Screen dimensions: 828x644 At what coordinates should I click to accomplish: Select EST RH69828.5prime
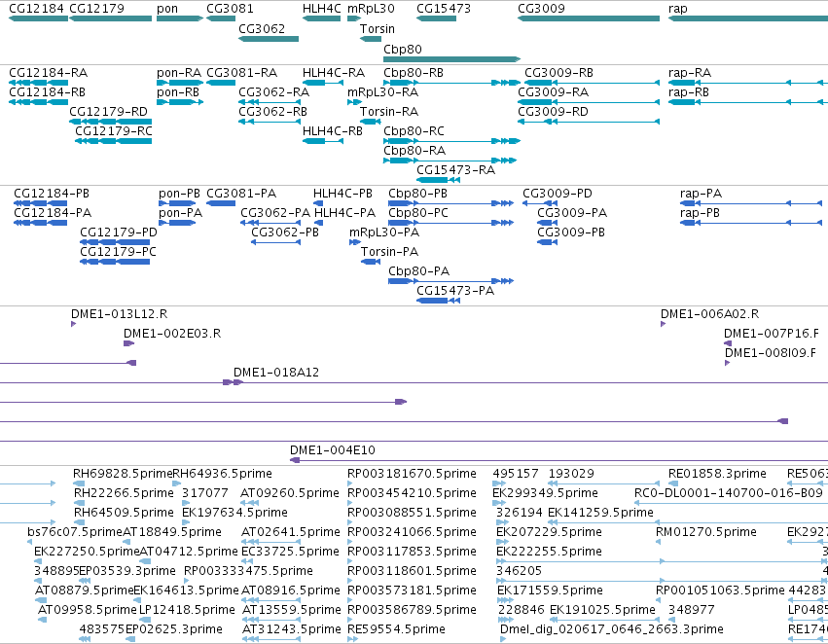pyautogui.click(x=79, y=483)
